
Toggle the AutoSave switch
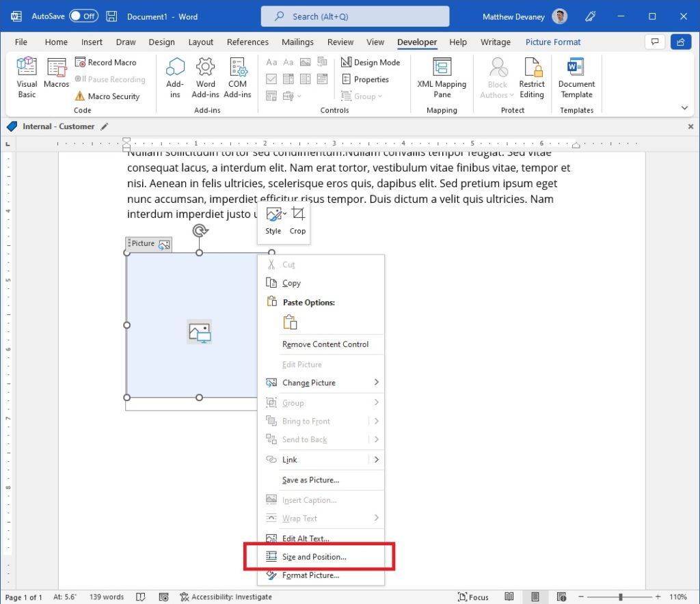tap(83, 16)
